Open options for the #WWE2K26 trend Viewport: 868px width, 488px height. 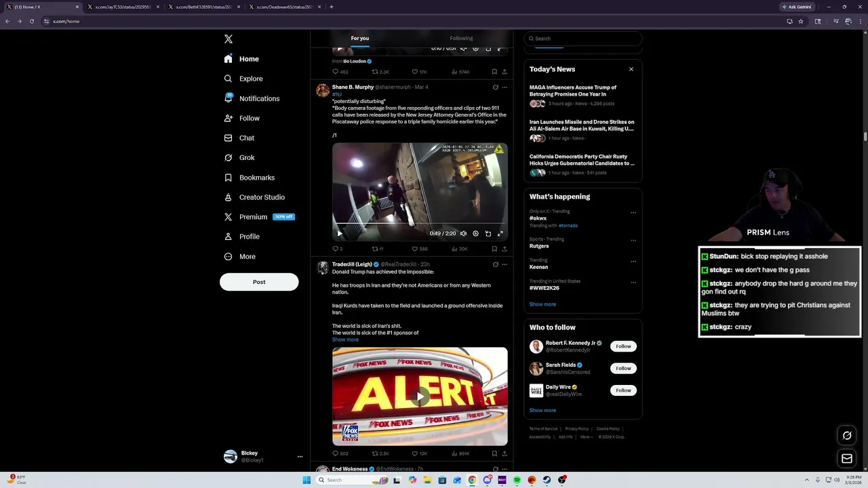633,282
